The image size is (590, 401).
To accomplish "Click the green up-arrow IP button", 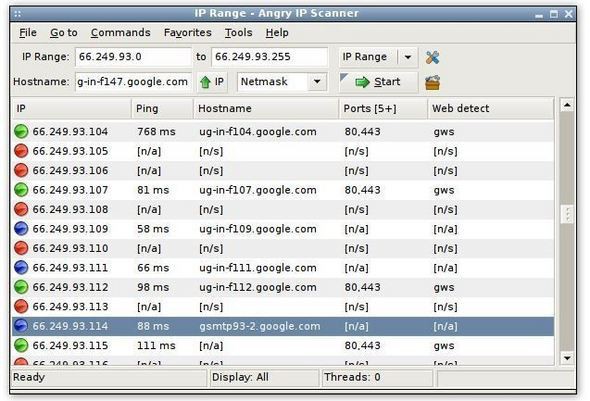I will (212, 82).
